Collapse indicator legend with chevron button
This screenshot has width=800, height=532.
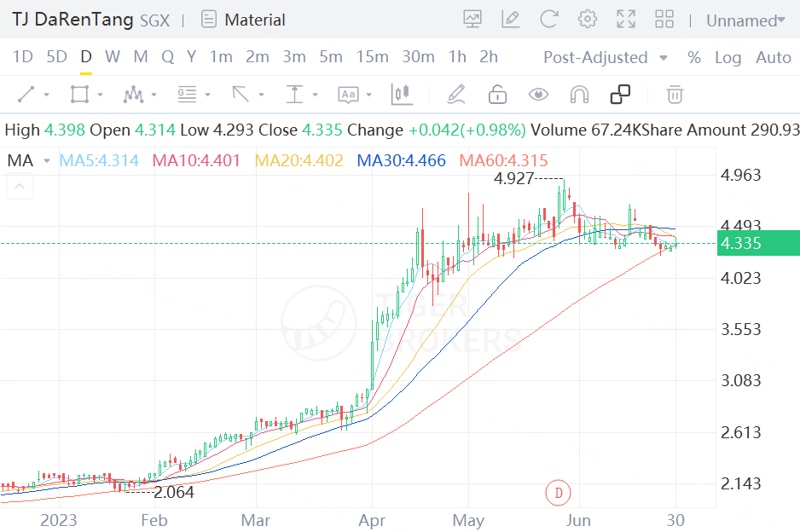click(x=20, y=186)
